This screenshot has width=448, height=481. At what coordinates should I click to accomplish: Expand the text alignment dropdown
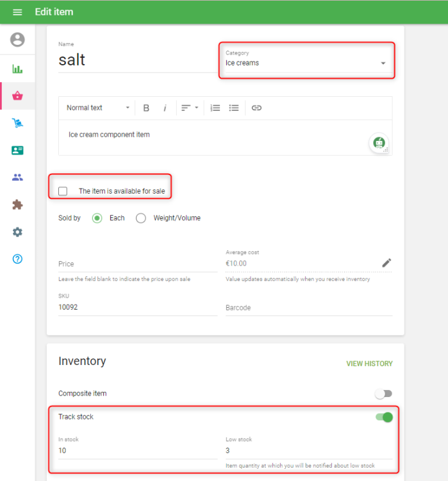(190, 108)
